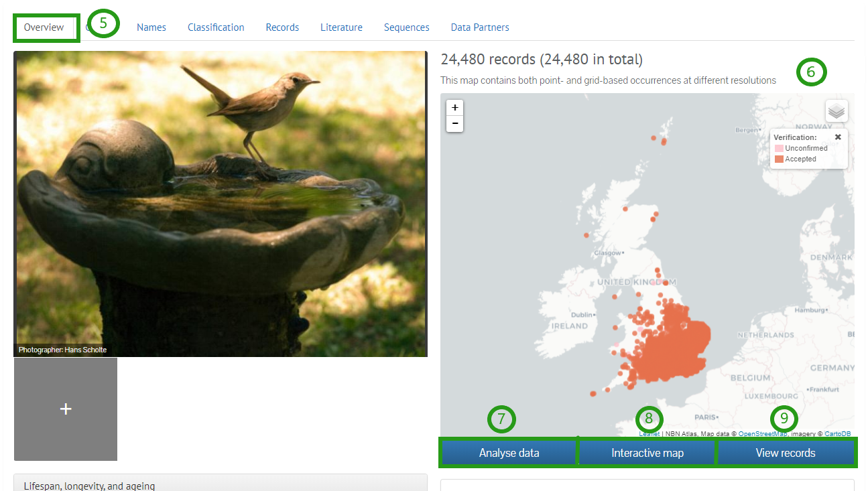Click the Unconfirmed color swatch in legend
Image resolution: width=868 pixels, height=491 pixels.
pos(779,149)
